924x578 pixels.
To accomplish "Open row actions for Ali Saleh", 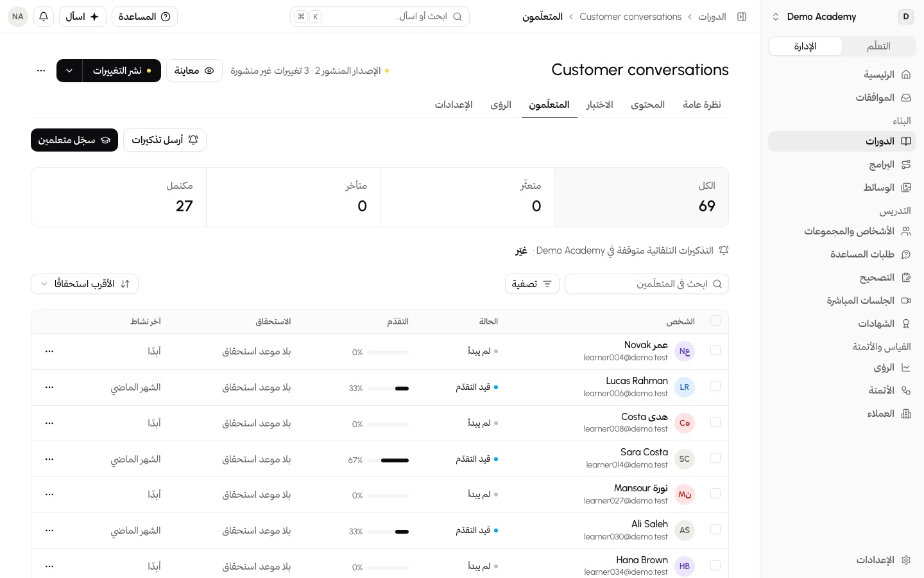I will pyautogui.click(x=49, y=530).
